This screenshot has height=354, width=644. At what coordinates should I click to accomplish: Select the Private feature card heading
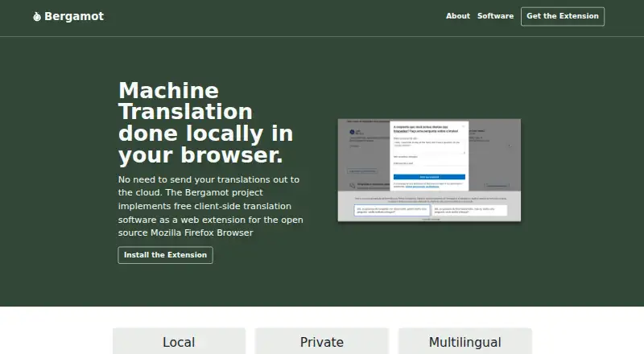click(321, 342)
